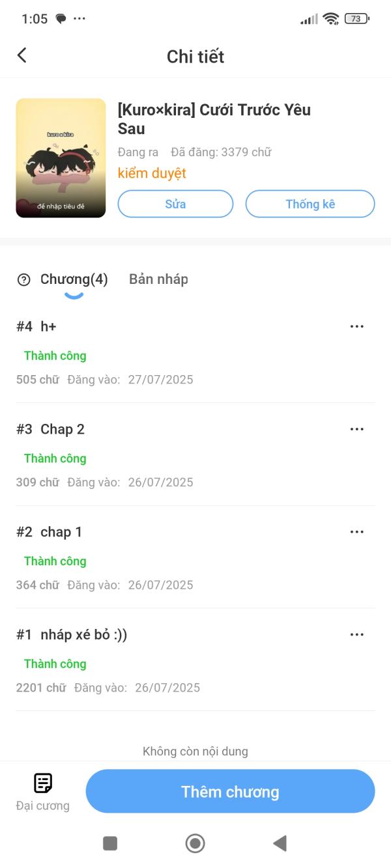Select the Chương(4) tab
The height and width of the screenshot is (868, 391).
coord(74,279)
